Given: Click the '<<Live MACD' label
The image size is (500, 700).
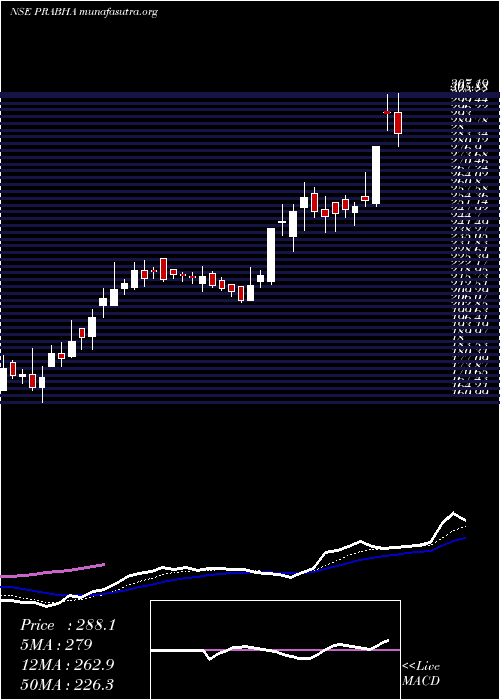Looking at the screenshot, I should pyautogui.click(x=421, y=674).
